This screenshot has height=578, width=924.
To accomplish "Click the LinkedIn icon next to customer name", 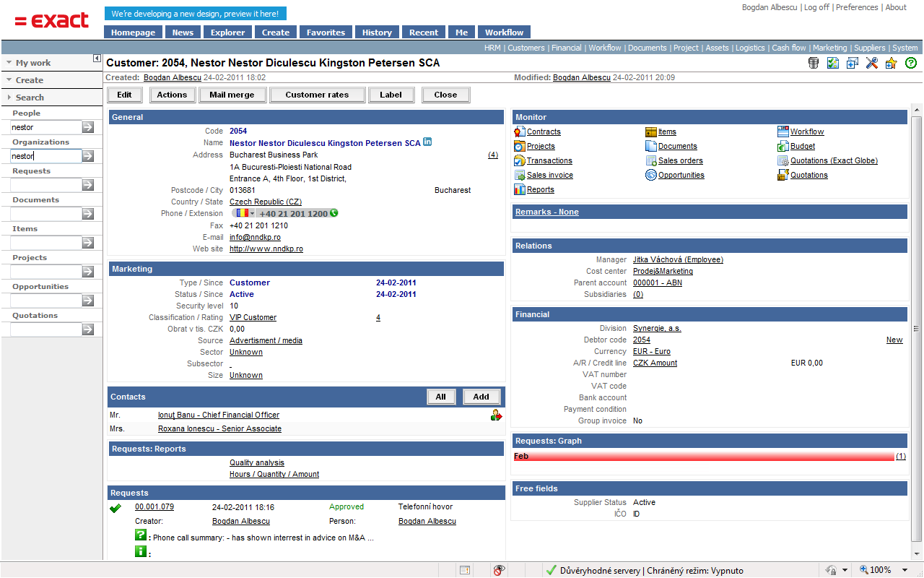I will [x=427, y=142].
